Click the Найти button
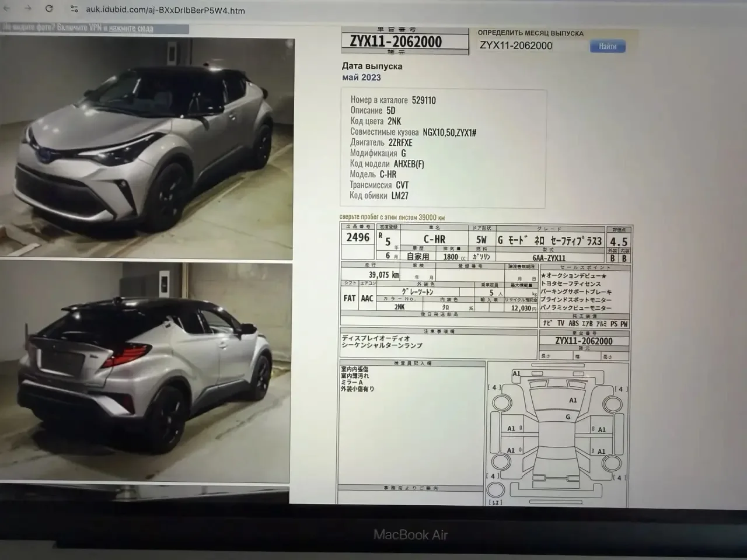The image size is (747, 560). (x=608, y=46)
